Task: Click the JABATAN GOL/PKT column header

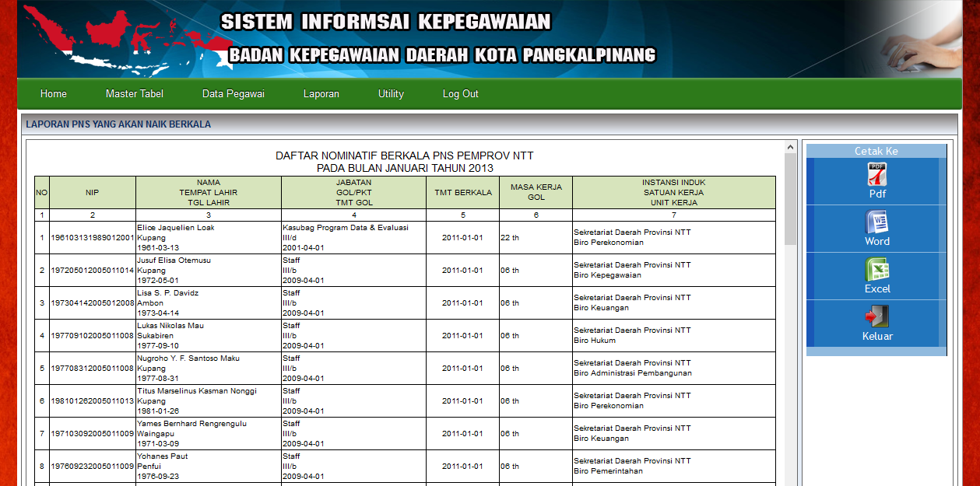Action: 354,192
